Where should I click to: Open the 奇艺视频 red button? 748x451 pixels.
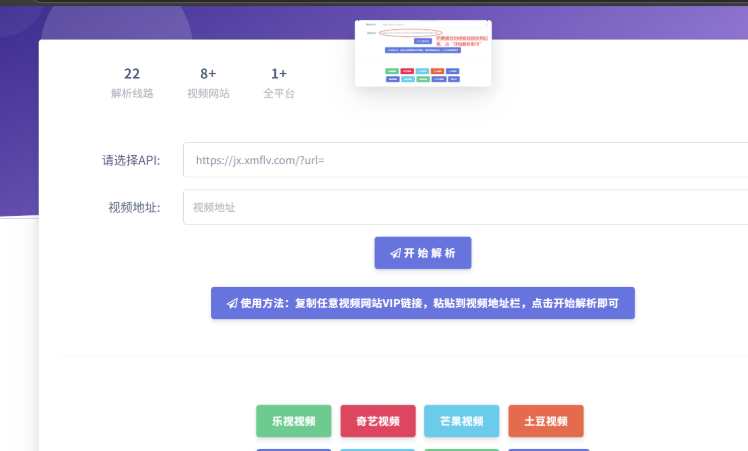378,421
